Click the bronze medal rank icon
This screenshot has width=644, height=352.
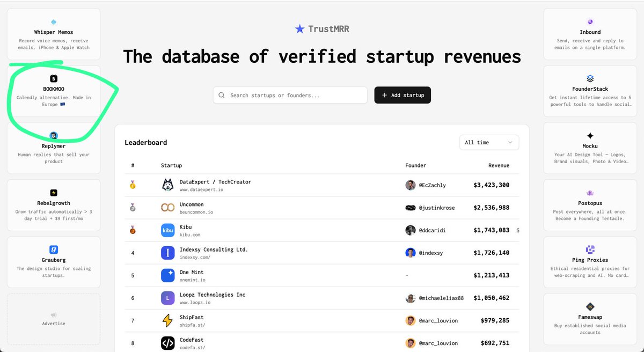coord(133,230)
